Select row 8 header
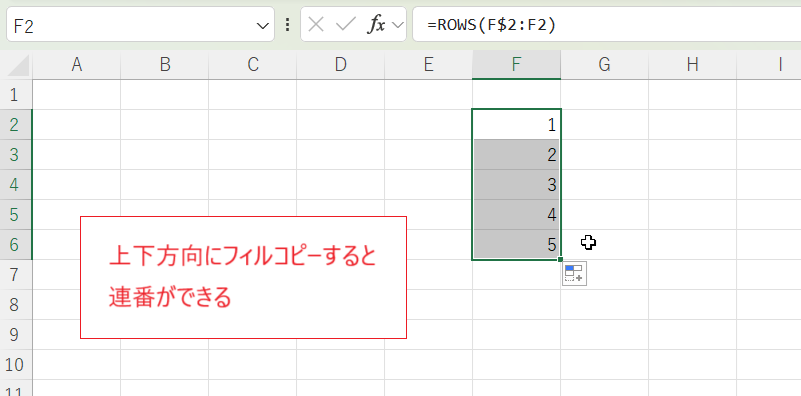This screenshot has width=801, height=396. coord(16,305)
